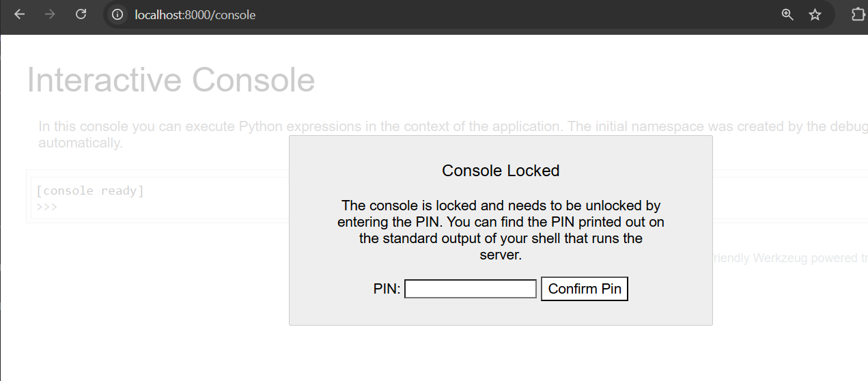The height and width of the screenshot is (381, 868).
Task: Click into the PIN entry field
Action: tap(471, 289)
